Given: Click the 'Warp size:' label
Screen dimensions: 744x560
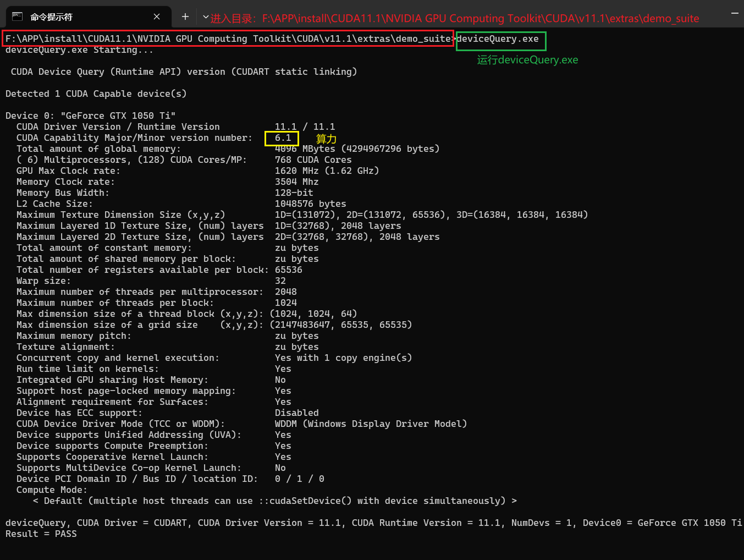Looking at the screenshot, I should point(43,281).
